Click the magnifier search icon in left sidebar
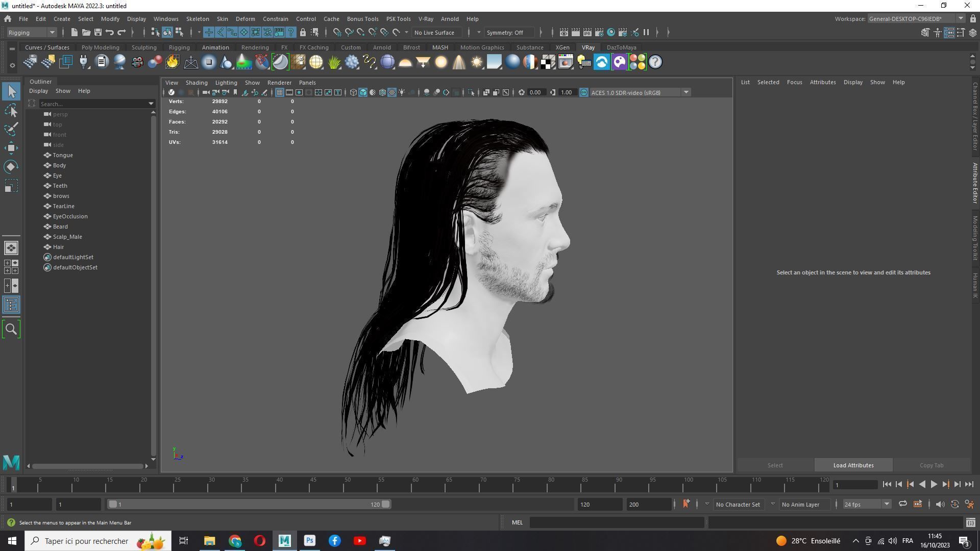The width and height of the screenshot is (980, 551). click(11, 329)
